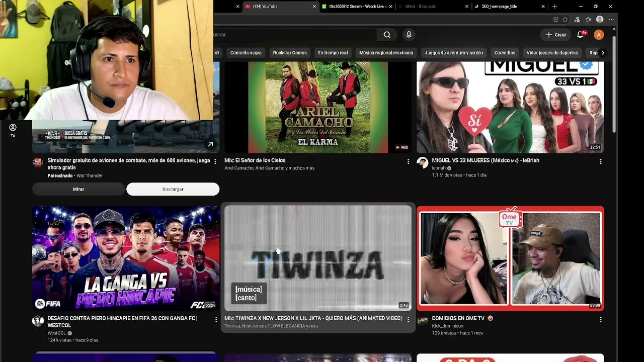The height and width of the screenshot is (362, 644).
Task: Open the 'Tú' sidebar section
Action: pos(13,130)
